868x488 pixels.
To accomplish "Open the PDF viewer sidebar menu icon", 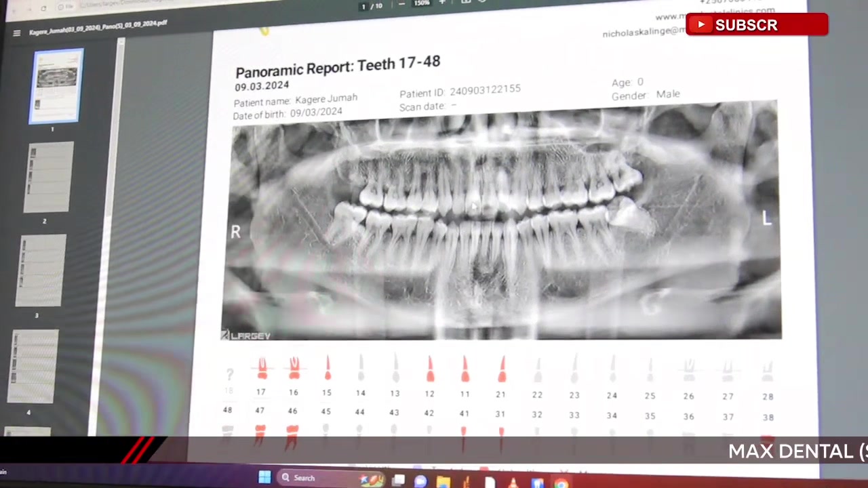I will tap(17, 33).
